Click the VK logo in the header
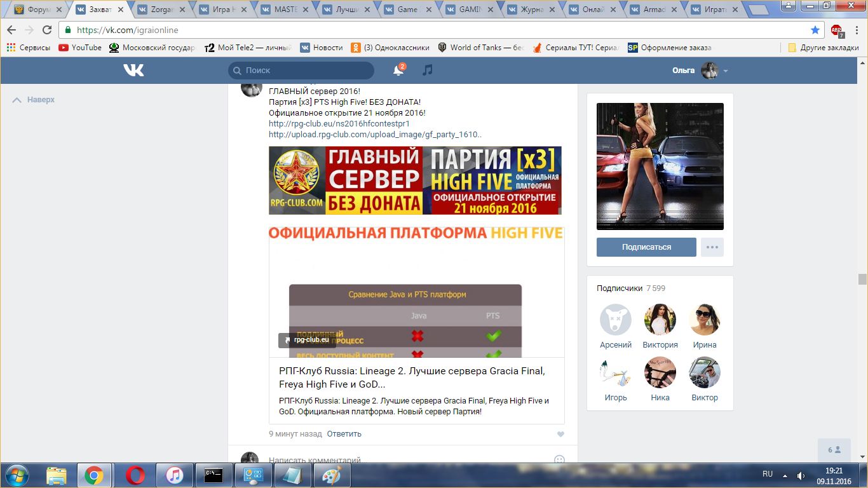868x488 pixels. [x=133, y=70]
